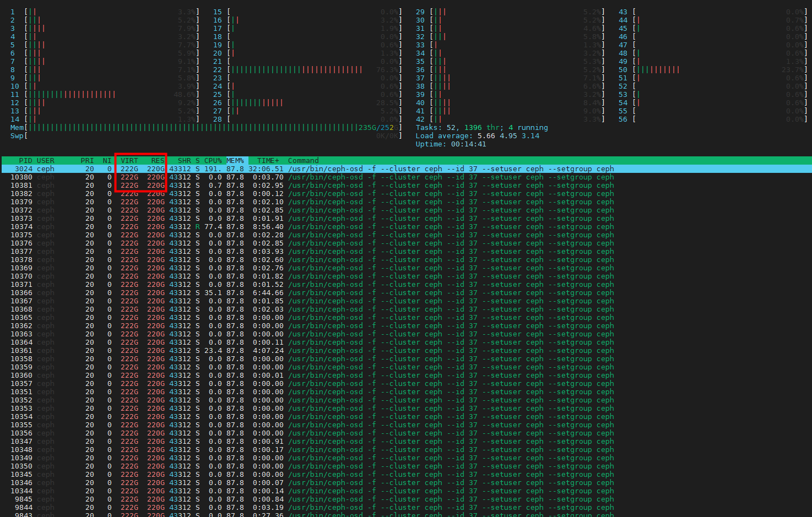The height and width of the screenshot is (517, 812).
Task: Select process row with PID 10382
Action: 406,194
